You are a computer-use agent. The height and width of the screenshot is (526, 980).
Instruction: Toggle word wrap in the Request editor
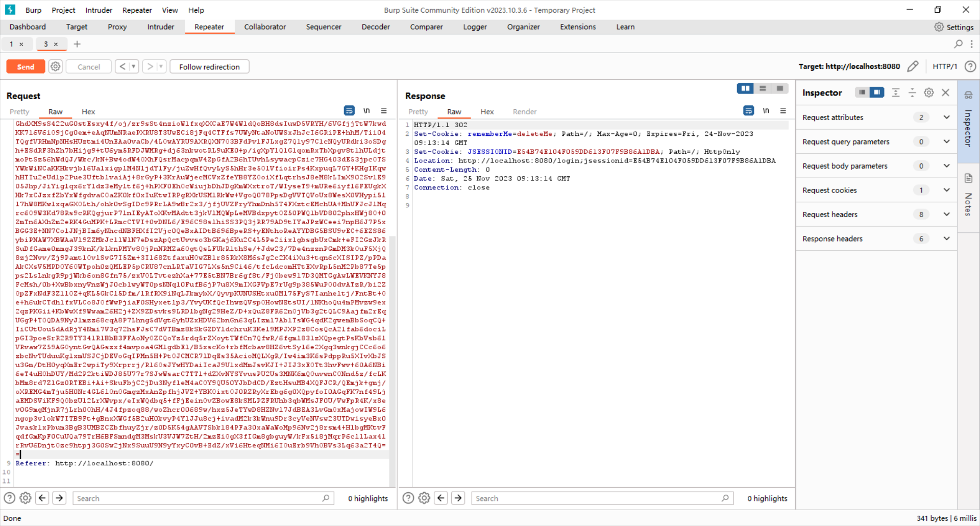[x=349, y=111]
